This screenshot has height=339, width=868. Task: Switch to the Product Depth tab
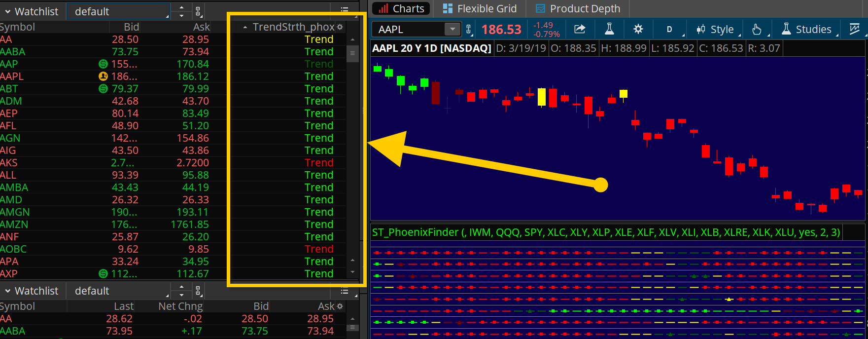(x=578, y=8)
